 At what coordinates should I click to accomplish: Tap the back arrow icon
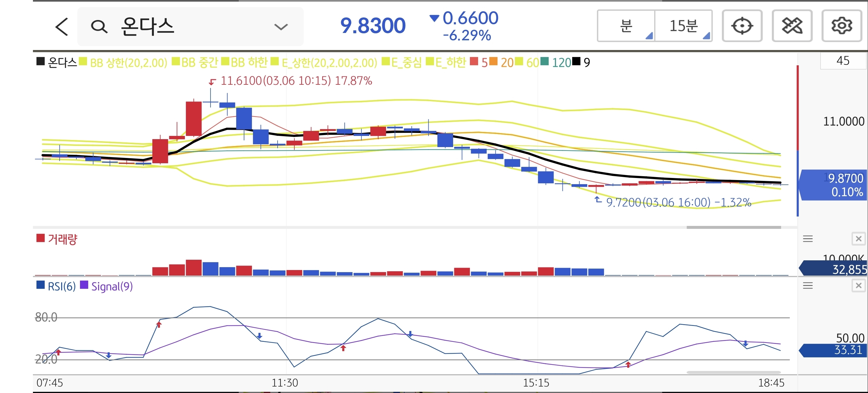62,27
